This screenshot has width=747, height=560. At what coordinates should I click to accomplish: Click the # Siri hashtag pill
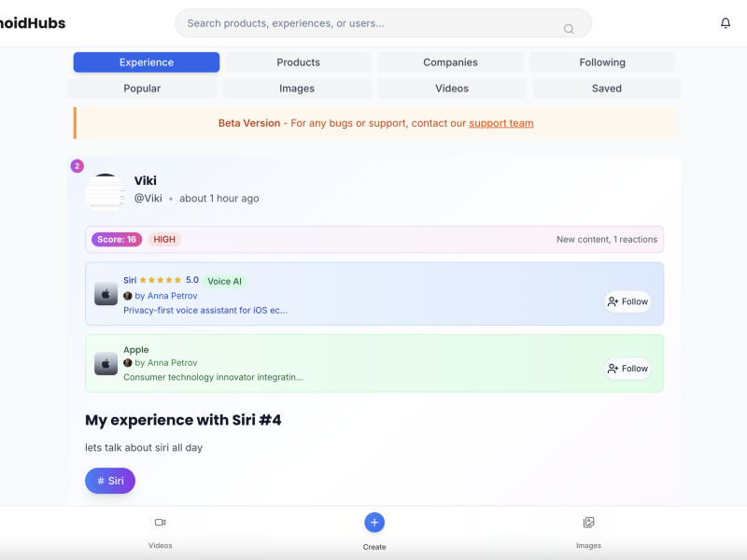(x=110, y=481)
